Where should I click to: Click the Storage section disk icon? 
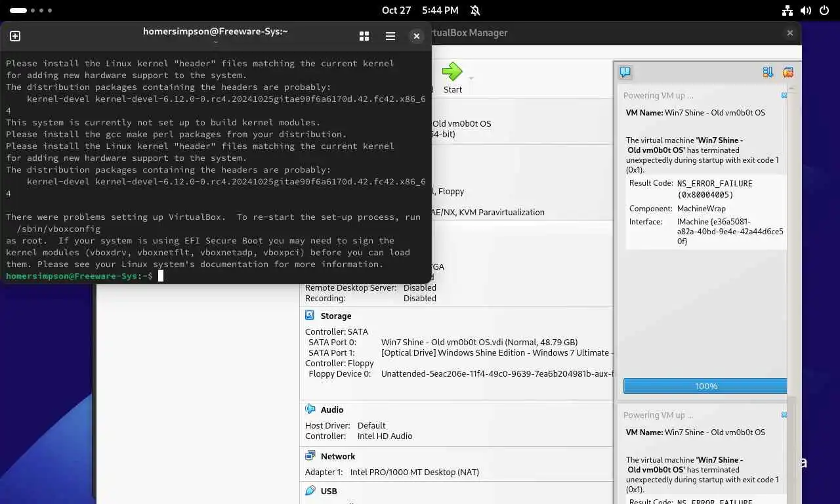point(310,316)
